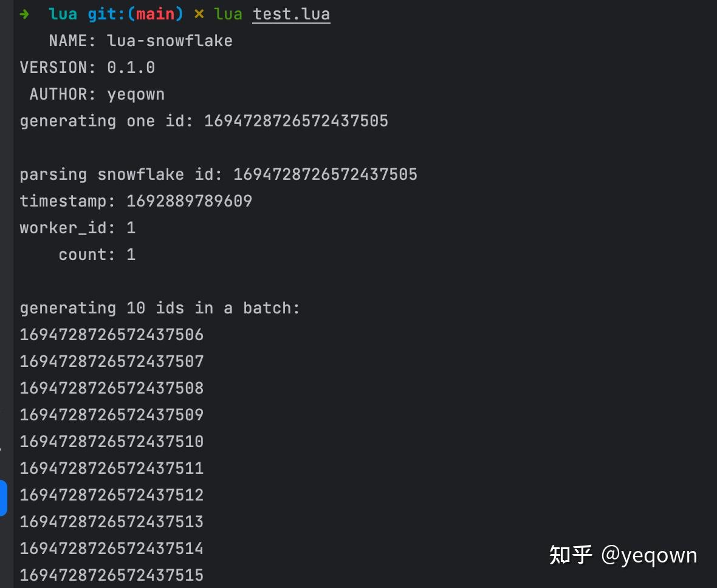Click the 知乎 watermark logo

[x=570, y=555]
